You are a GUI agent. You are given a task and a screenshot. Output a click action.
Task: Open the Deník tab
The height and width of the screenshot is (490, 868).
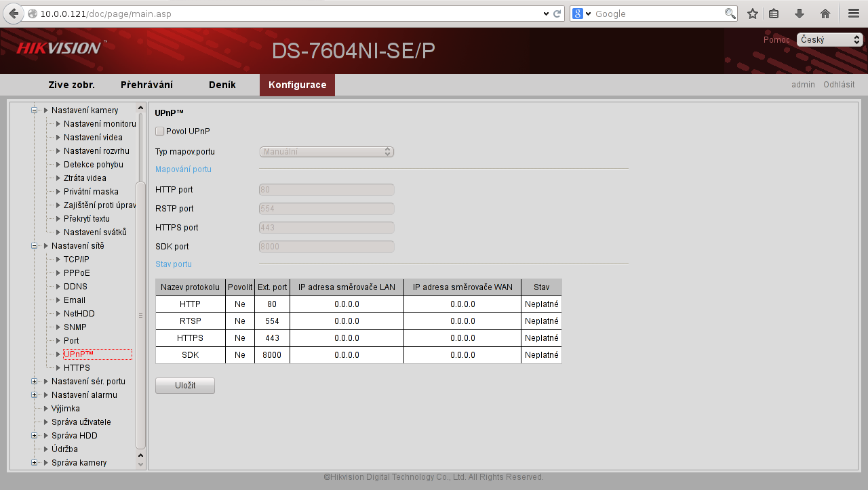click(x=222, y=85)
